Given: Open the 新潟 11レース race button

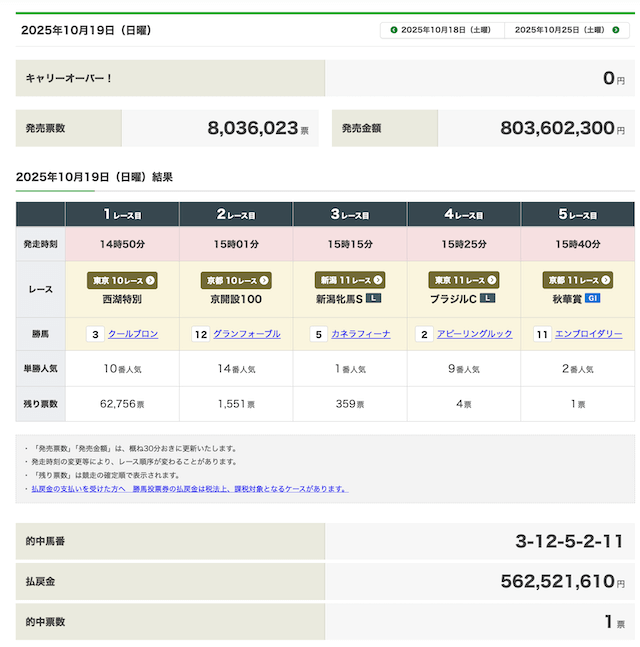Looking at the screenshot, I should pyautogui.click(x=350, y=280).
